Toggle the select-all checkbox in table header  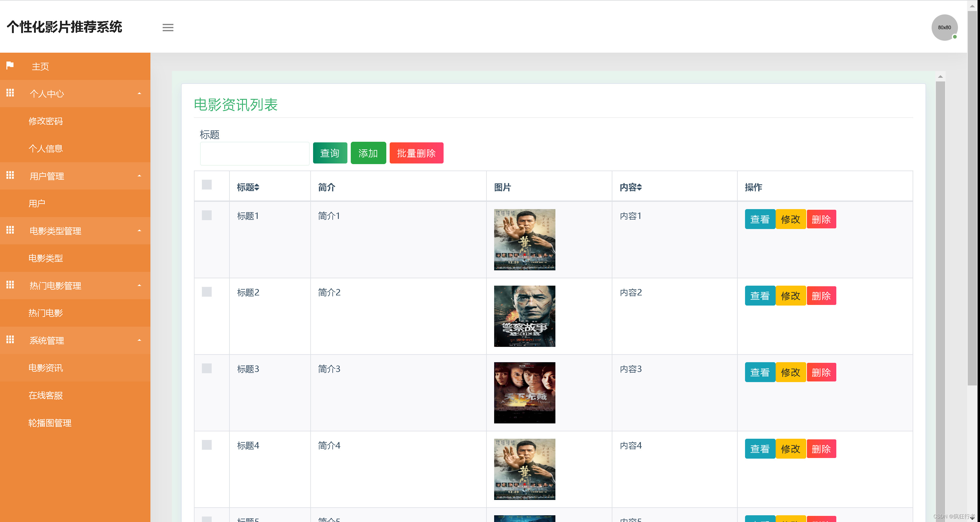point(206,185)
